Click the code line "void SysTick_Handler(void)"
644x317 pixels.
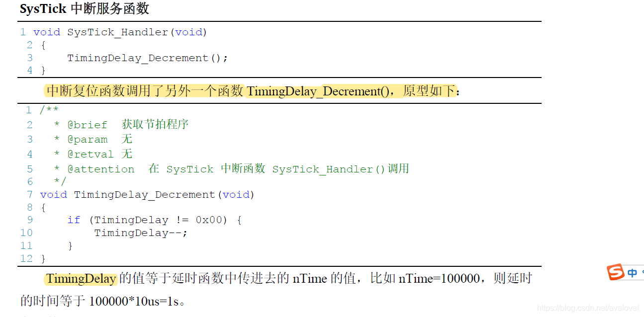click(x=120, y=32)
